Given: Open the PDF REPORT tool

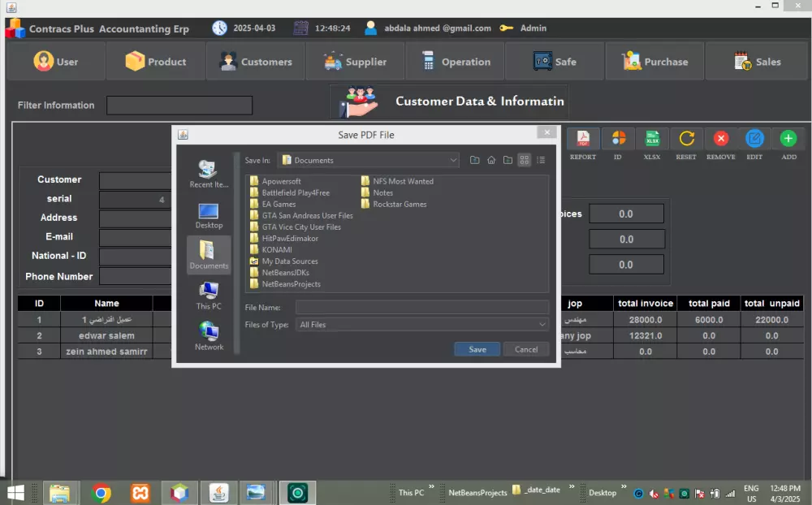Looking at the screenshot, I should tap(582, 136).
